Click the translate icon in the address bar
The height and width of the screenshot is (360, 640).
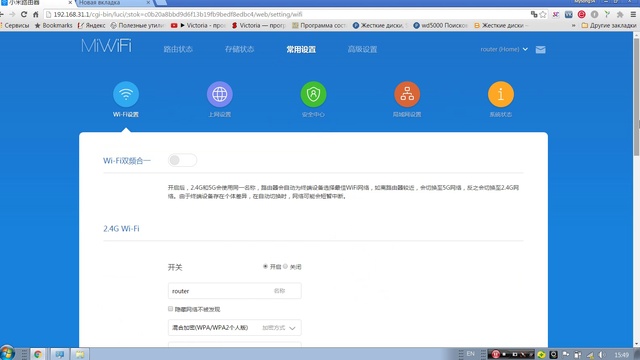[x=534, y=14]
